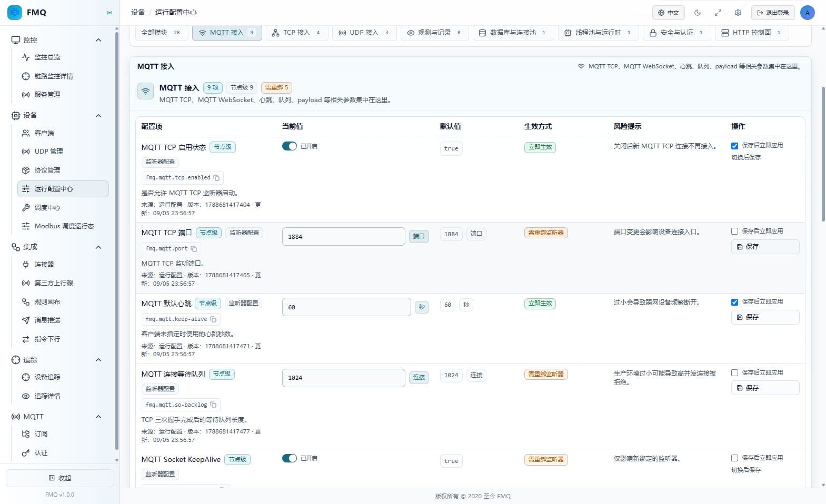Click the MQTT TCP 端口 input field
This screenshot has width=826, height=504.
point(344,237)
